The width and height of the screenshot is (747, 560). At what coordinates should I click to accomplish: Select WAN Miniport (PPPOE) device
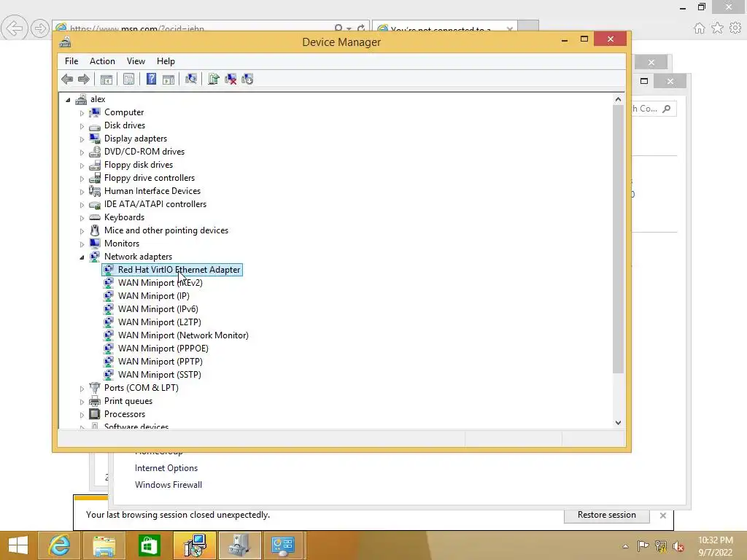tap(163, 348)
